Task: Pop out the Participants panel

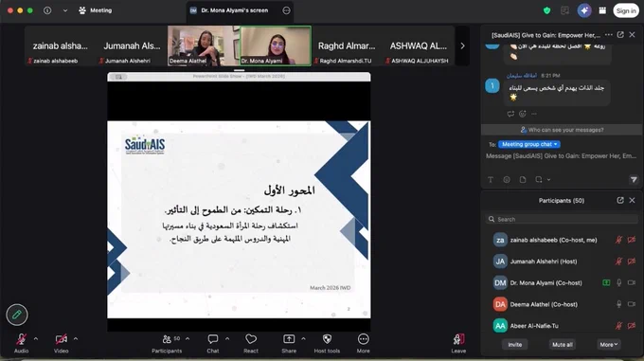Action: pos(620,200)
